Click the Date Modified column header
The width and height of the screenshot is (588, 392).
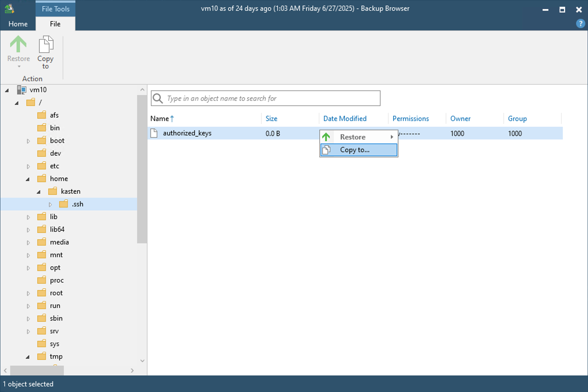(345, 118)
